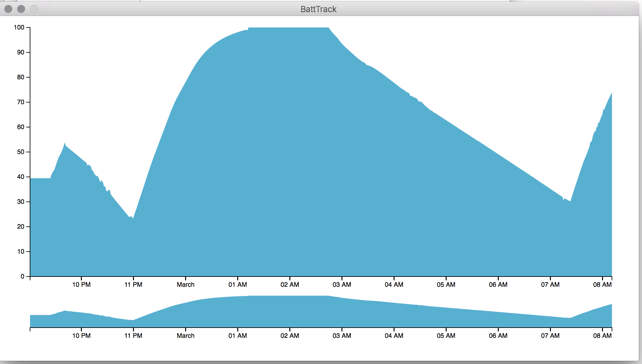Screen dimensions: 642x364
Task: Click the March label on main axis
Action: tap(185, 284)
